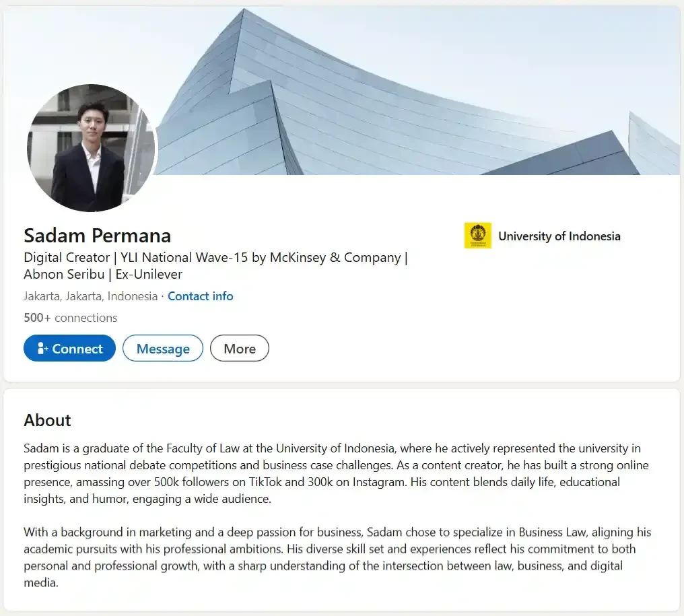684x616 pixels.
Task: View Sadam's 500+ connections
Action: tap(70, 317)
